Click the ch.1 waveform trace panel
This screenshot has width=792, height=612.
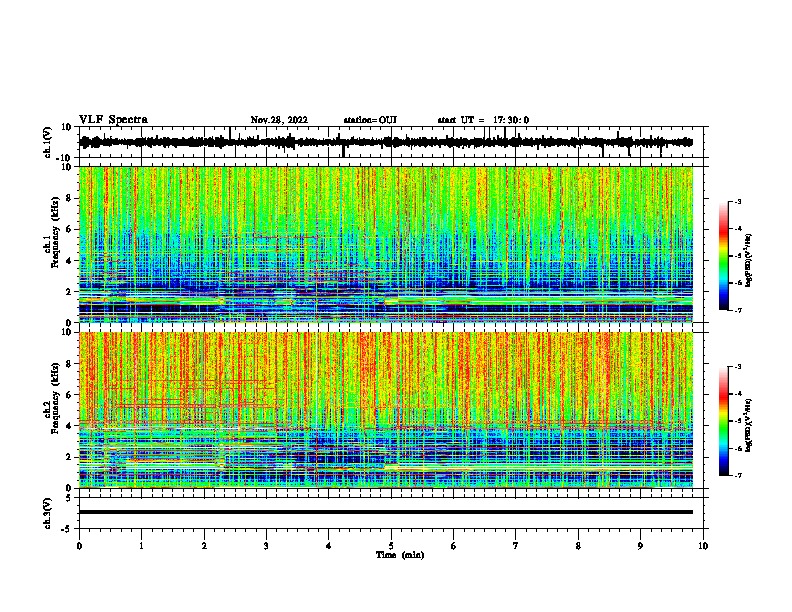point(391,142)
